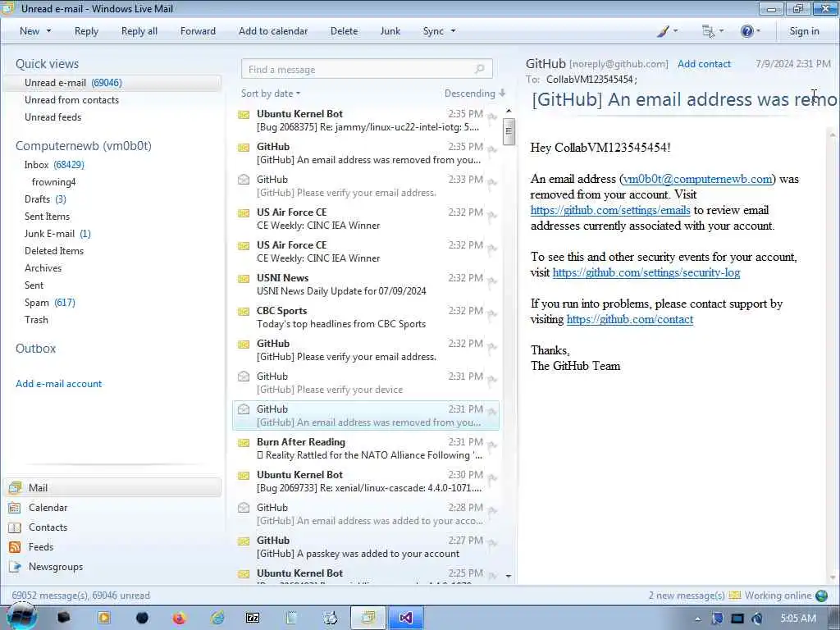
Task: Open the Outbox
Action: coord(35,348)
